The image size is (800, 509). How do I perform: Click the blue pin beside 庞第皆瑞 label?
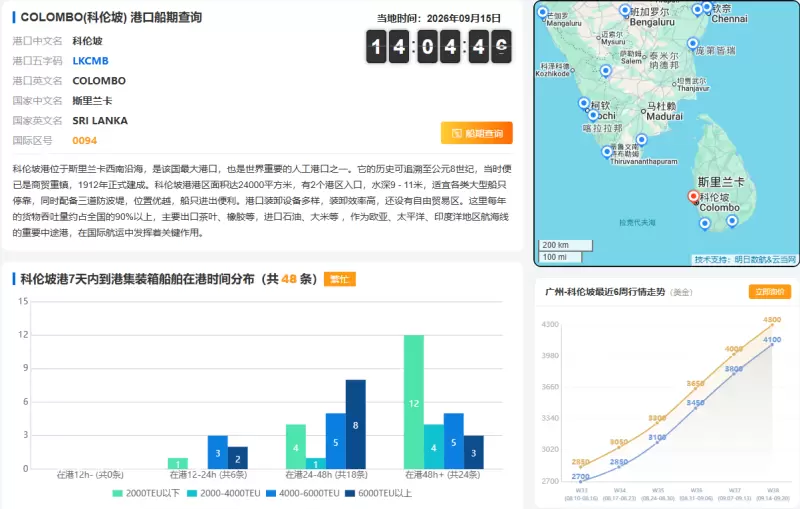pyautogui.click(x=692, y=44)
